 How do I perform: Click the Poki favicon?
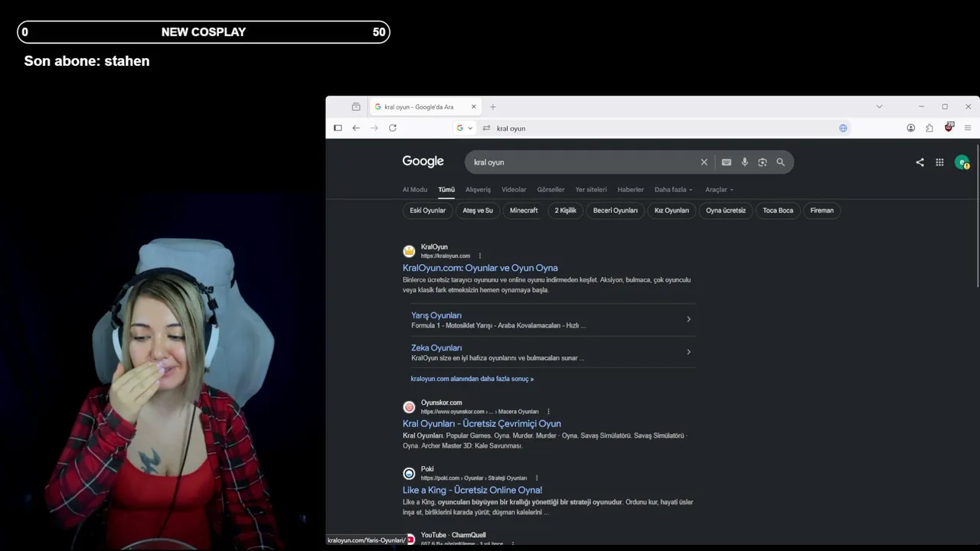click(x=409, y=474)
